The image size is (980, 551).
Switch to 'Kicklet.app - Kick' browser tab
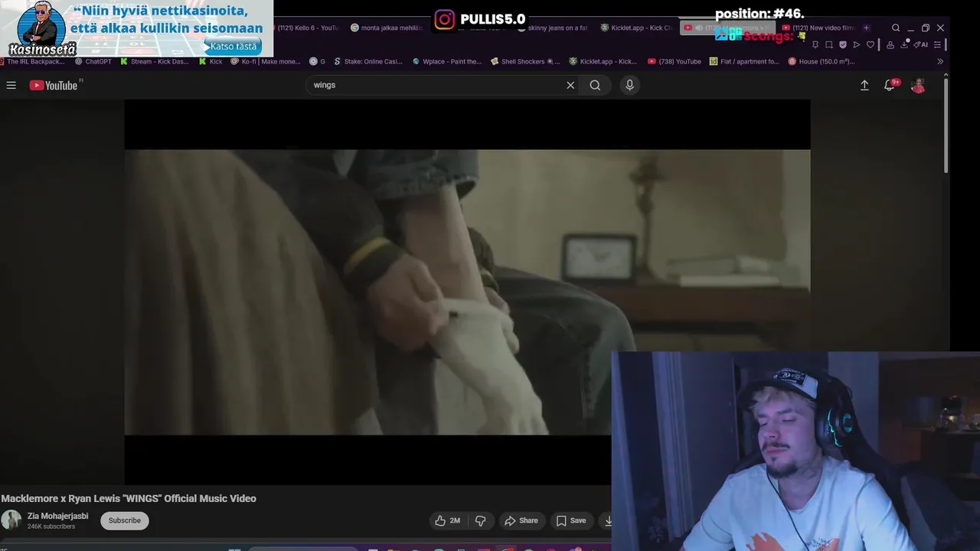636,28
